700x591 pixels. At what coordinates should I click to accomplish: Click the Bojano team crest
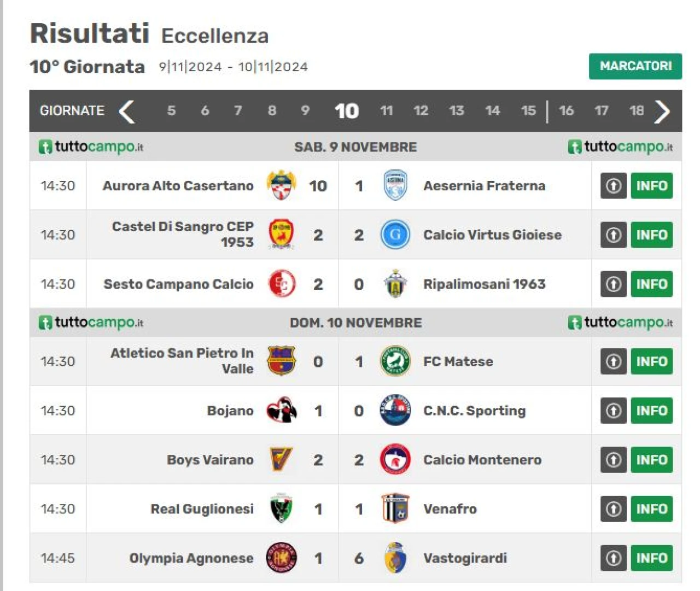pyautogui.click(x=282, y=411)
